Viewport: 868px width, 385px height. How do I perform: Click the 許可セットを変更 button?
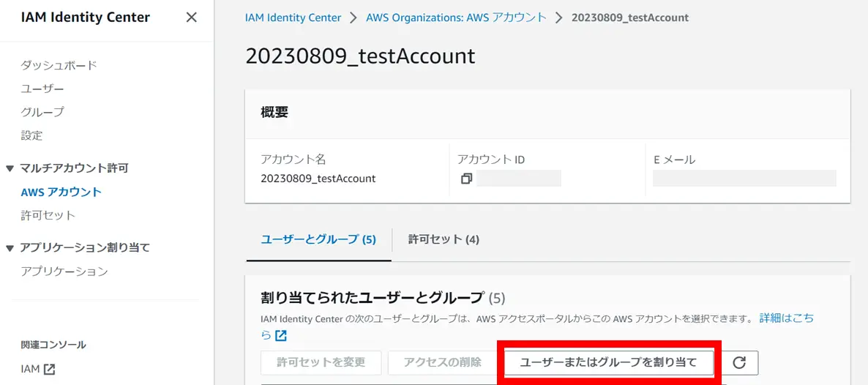pos(321,363)
